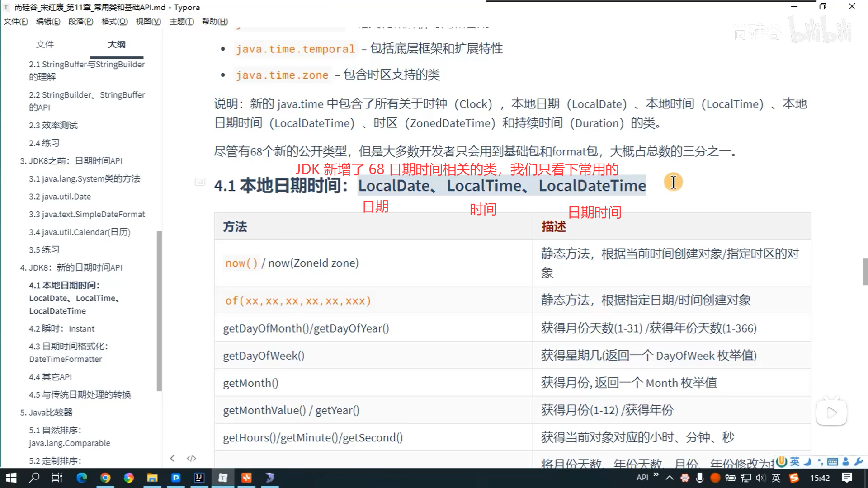Click the Bilibili play button overlay
Screen dimensions: 868x488
[x=831, y=412]
